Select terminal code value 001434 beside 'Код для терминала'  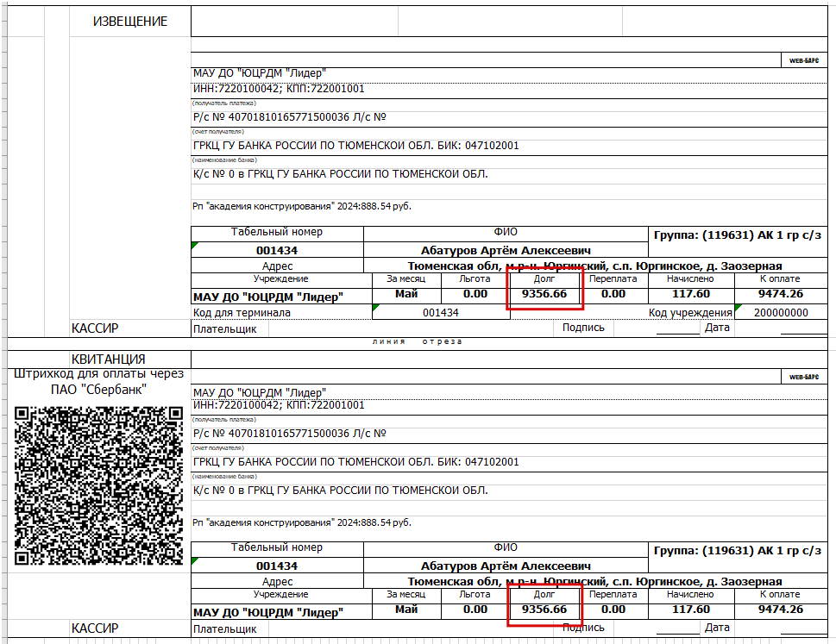tap(440, 313)
